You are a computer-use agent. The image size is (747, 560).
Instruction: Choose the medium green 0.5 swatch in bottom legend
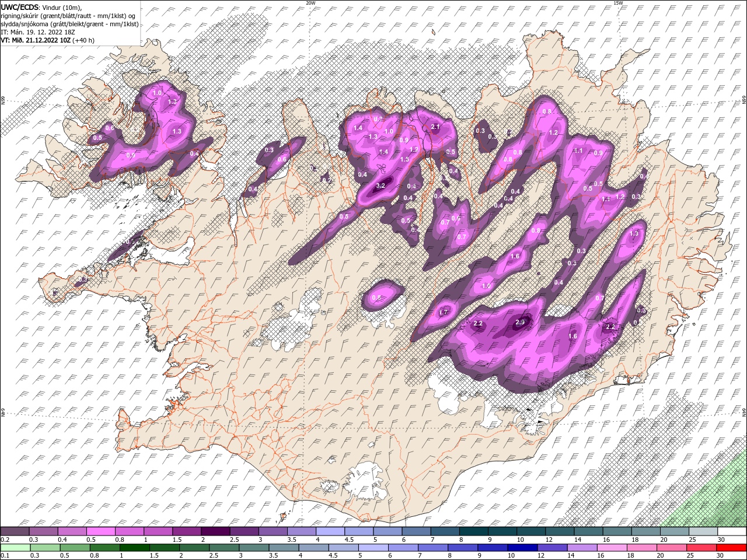(x=74, y=548)
